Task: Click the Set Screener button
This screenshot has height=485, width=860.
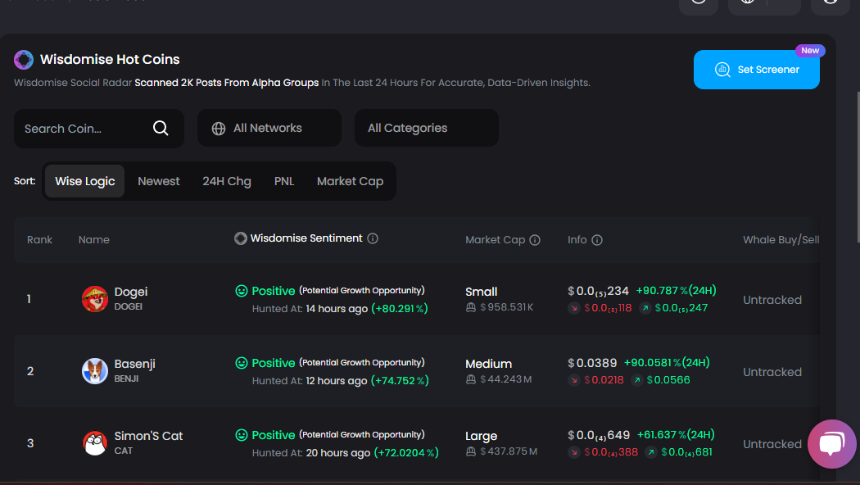Action: click(756, 70)
